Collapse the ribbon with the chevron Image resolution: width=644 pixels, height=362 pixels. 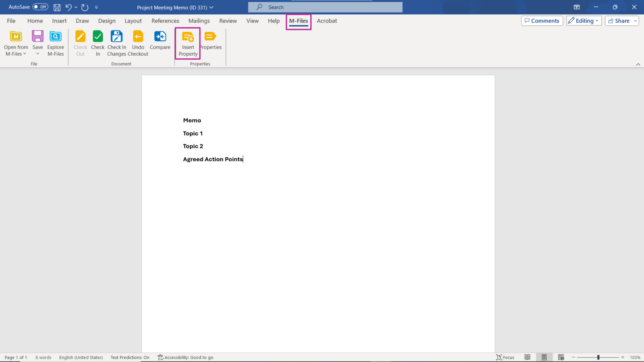click(638, 64)
